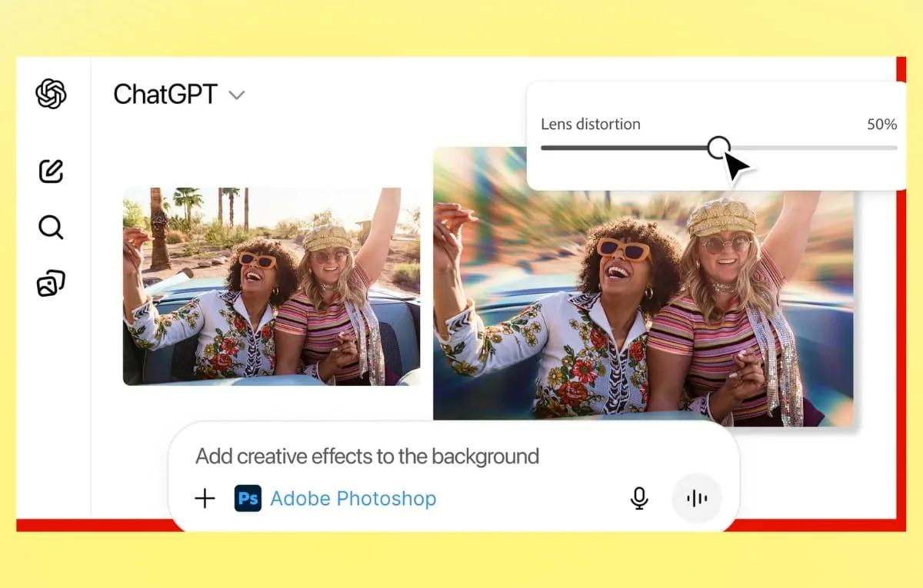
Task: Click the Adobe Photoshop link text
Action: 353,499
